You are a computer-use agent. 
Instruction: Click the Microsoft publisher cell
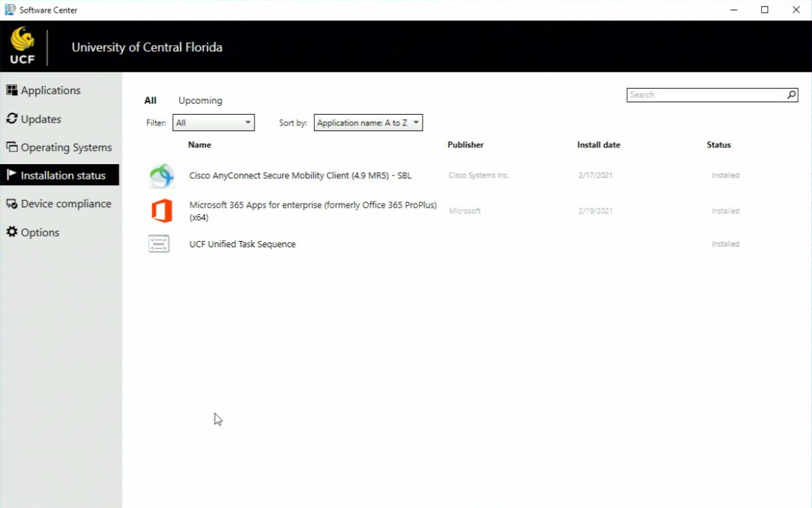pyautogui.click(x=465, y=211)
